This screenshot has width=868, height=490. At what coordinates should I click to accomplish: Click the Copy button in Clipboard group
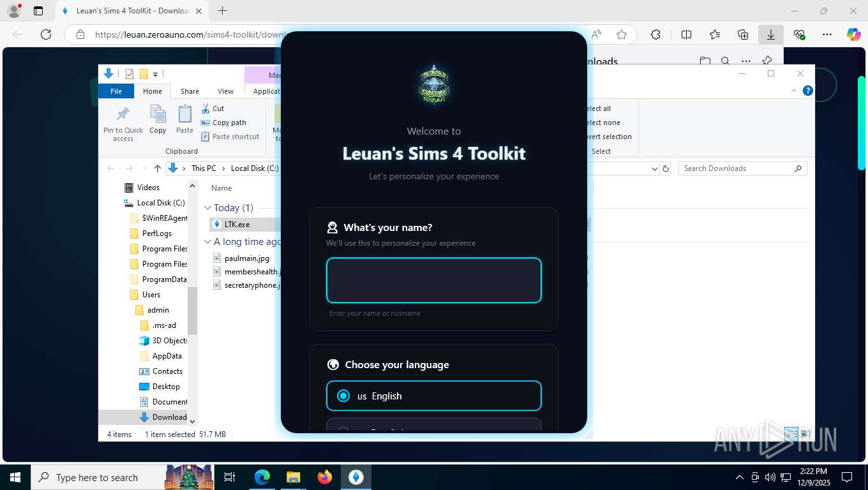(x=158, y=120)
